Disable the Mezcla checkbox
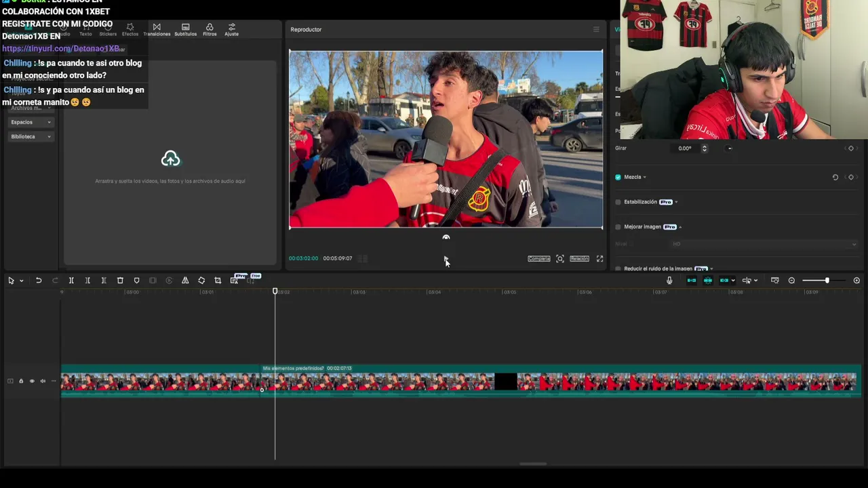 tap(618, 178)
